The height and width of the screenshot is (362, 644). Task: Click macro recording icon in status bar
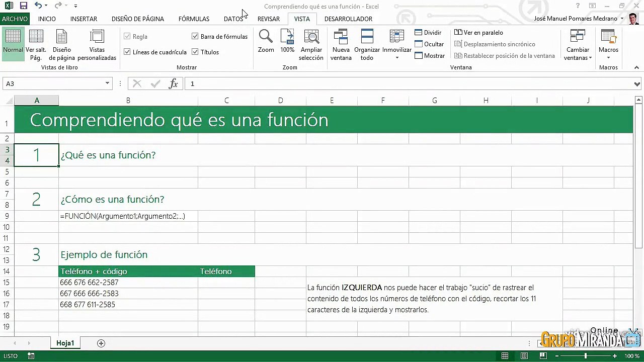point(31,356)
